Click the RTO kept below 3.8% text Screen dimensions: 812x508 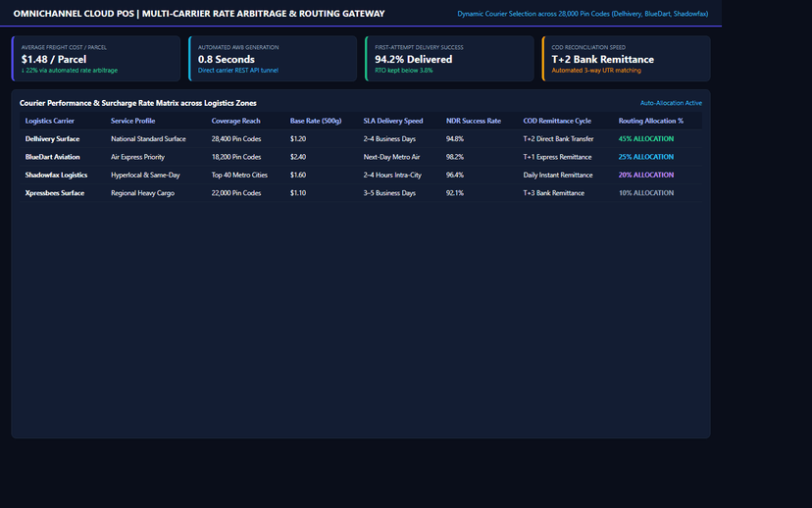coord(404,71)
